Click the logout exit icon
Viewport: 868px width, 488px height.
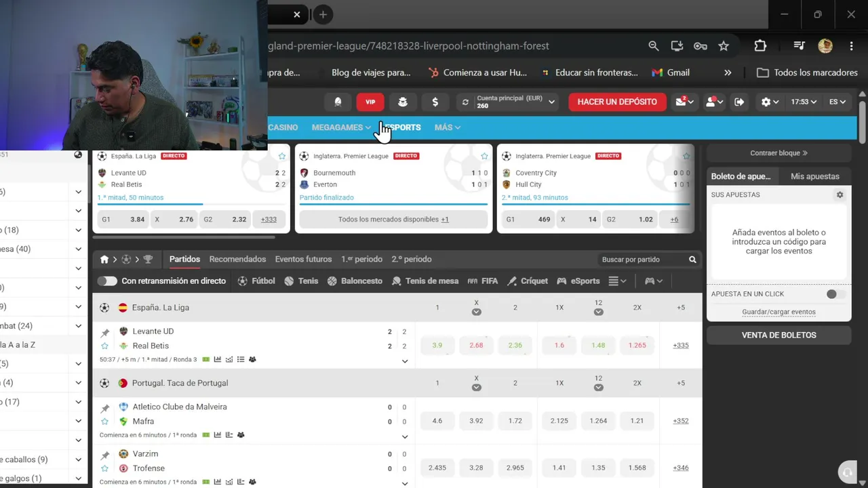[x=739, y=102]
